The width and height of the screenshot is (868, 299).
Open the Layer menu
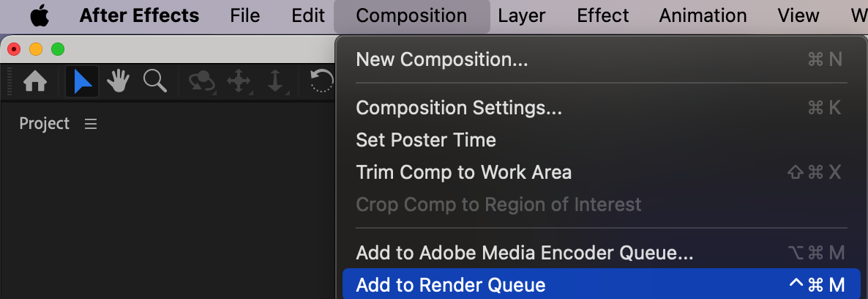tap(522, 15)
